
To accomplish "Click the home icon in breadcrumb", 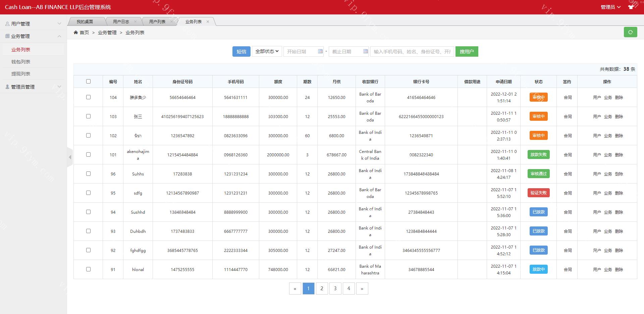I will pyautogui.click(x=76, y=33).
